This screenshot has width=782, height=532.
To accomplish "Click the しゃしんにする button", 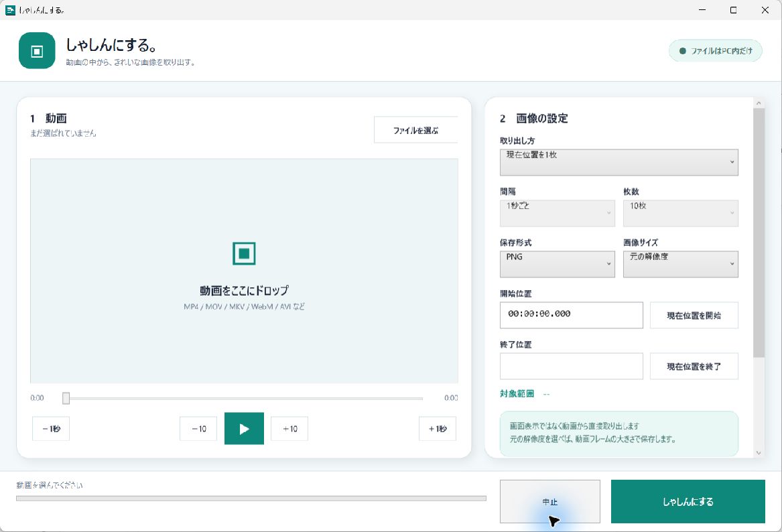I will click(688, 502).
